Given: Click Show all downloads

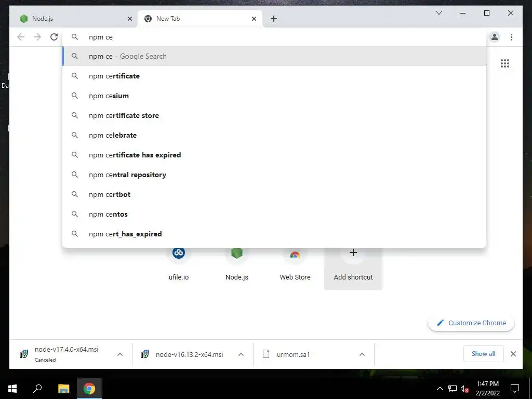Looking at the screenshot, I should point(483,354).
